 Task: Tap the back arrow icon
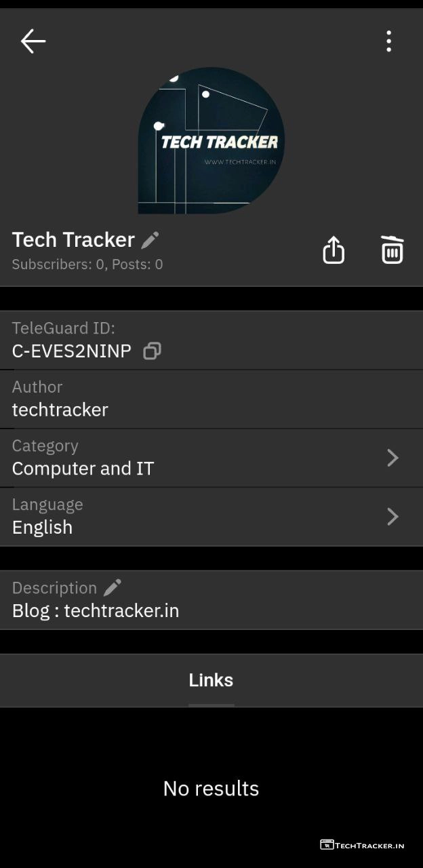point(33,41)
